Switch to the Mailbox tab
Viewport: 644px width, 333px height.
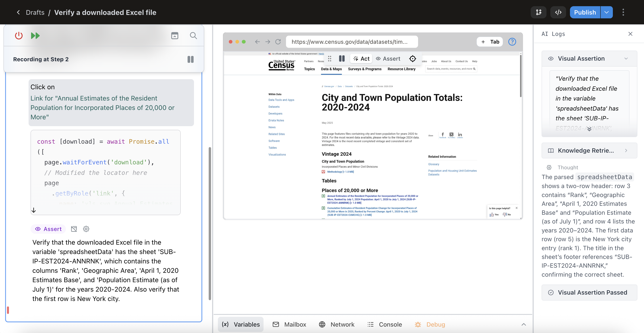(x=289, y=324)
